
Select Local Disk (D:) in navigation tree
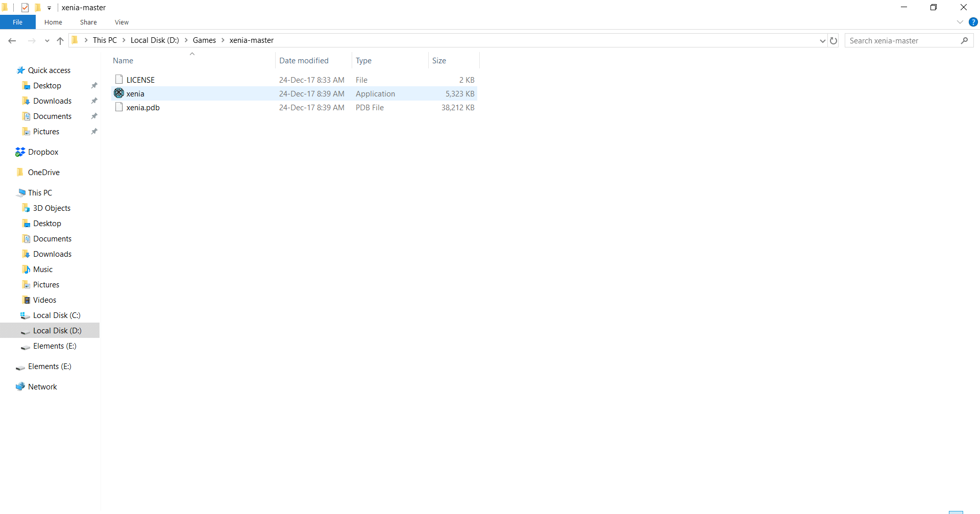pos(50,330)
